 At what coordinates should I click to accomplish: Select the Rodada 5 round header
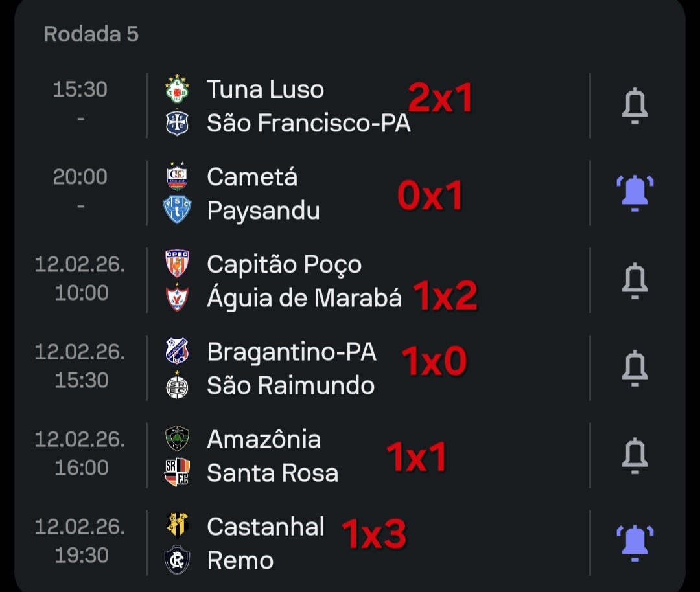click(x=91, y=34)
